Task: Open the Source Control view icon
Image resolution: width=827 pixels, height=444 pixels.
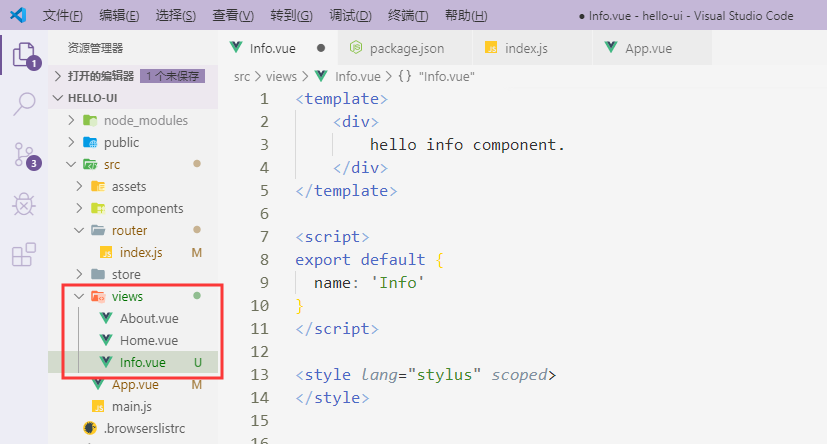Action: tap(25, 156)
